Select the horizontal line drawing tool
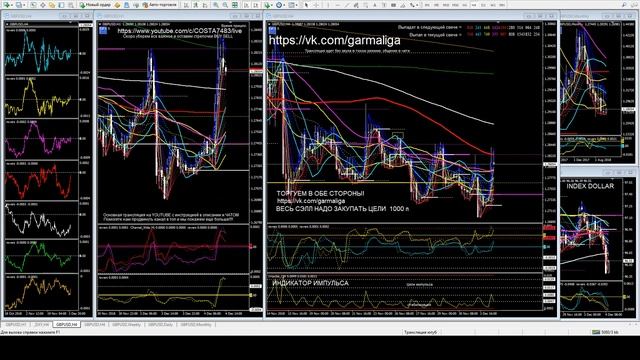 pos(338,5)
